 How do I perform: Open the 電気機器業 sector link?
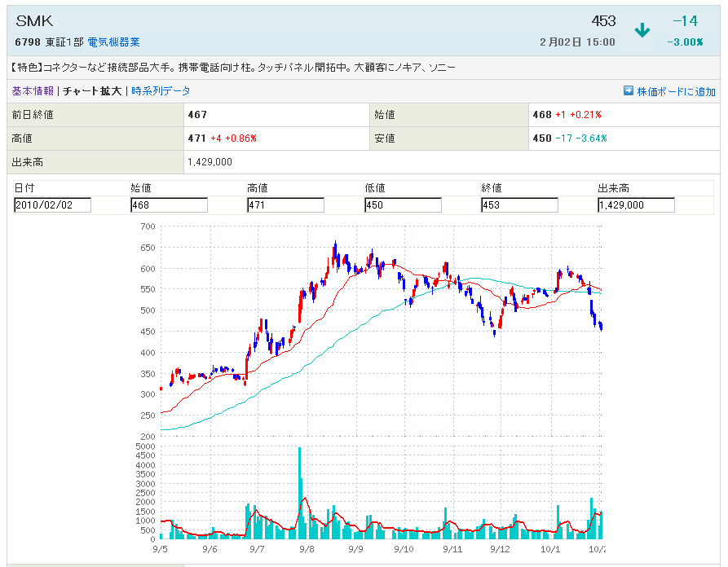[113, 42]
